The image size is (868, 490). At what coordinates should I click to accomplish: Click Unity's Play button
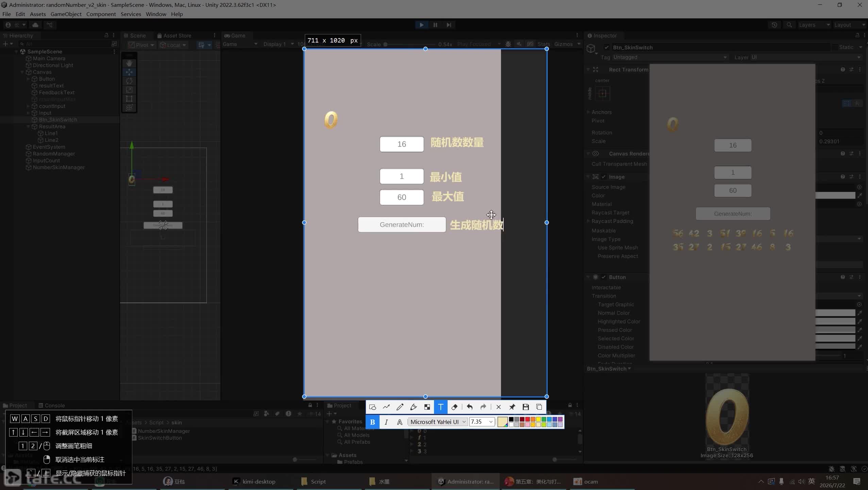coord(421,25)
